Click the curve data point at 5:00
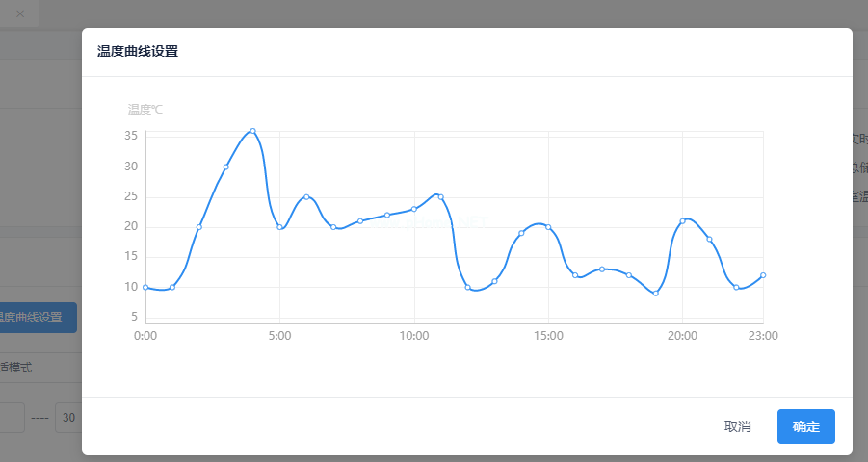 pos(279,227)
